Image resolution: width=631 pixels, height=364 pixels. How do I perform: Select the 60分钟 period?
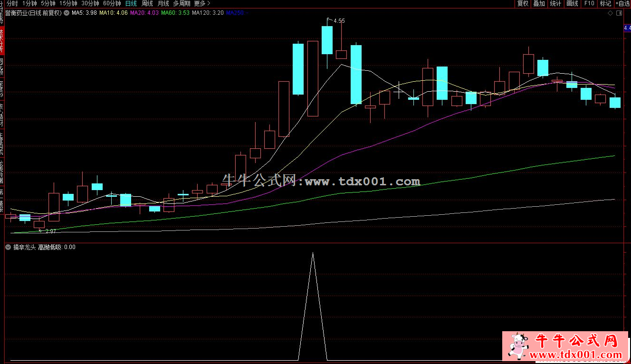click(x=112, y=3)
